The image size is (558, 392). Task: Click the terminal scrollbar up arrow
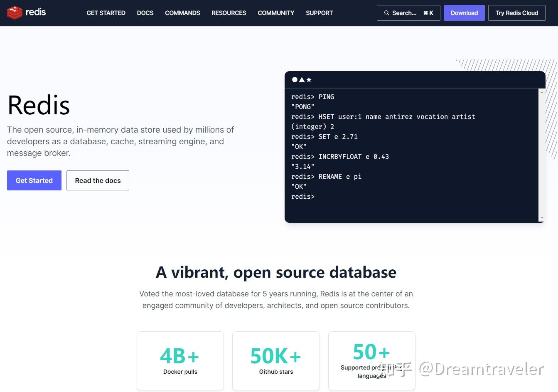pyautogui.click(x=542, y=92)
